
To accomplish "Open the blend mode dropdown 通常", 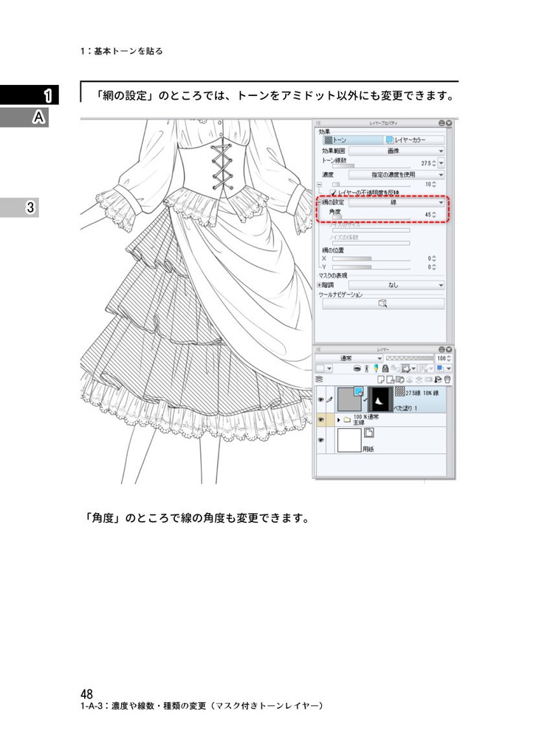I will point(349,358).
